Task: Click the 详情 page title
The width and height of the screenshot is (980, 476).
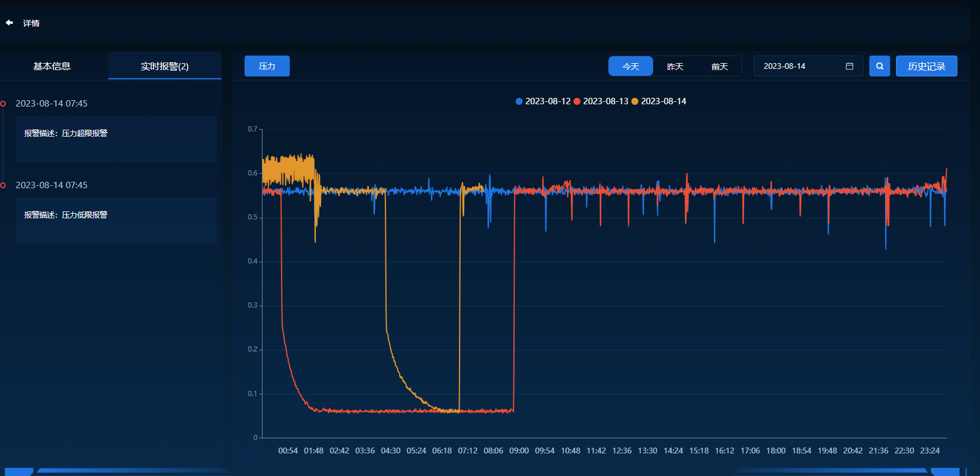Action: pos(31,23)
